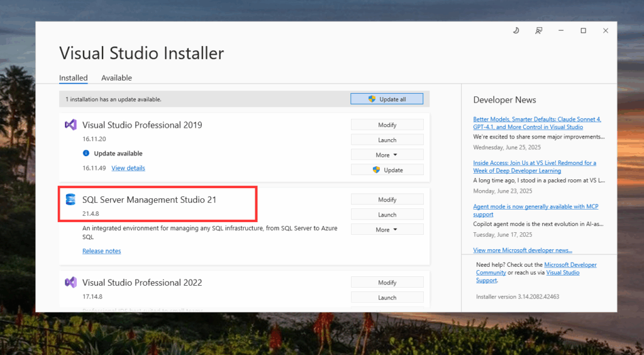This screenshot has height=355, width=644.
Task: Click date Monday, June 23, 2025
Action: point(502,191)
